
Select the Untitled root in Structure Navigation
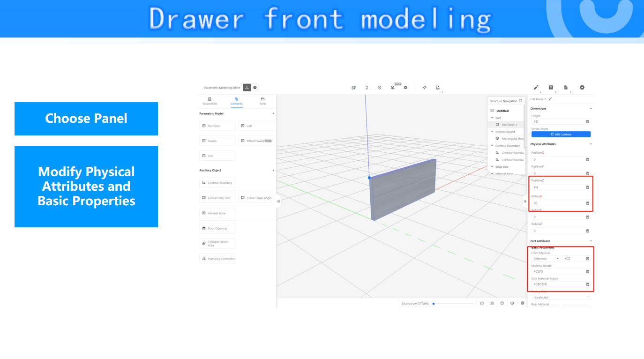(x=502, y=111)
